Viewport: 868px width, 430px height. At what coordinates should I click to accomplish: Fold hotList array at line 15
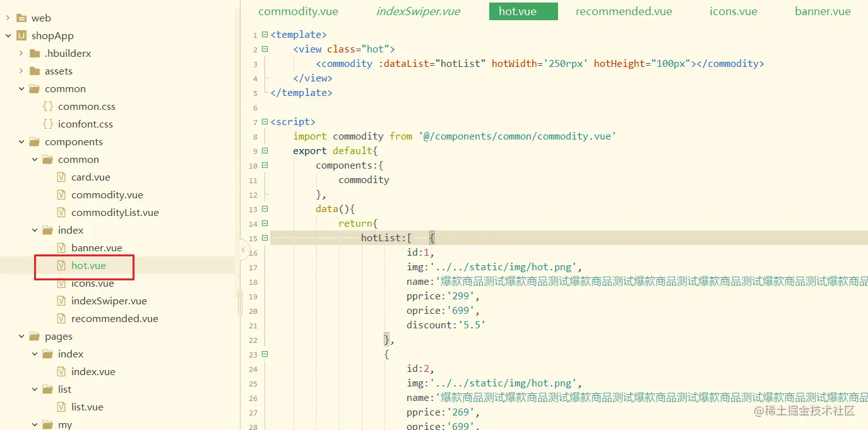265,238
